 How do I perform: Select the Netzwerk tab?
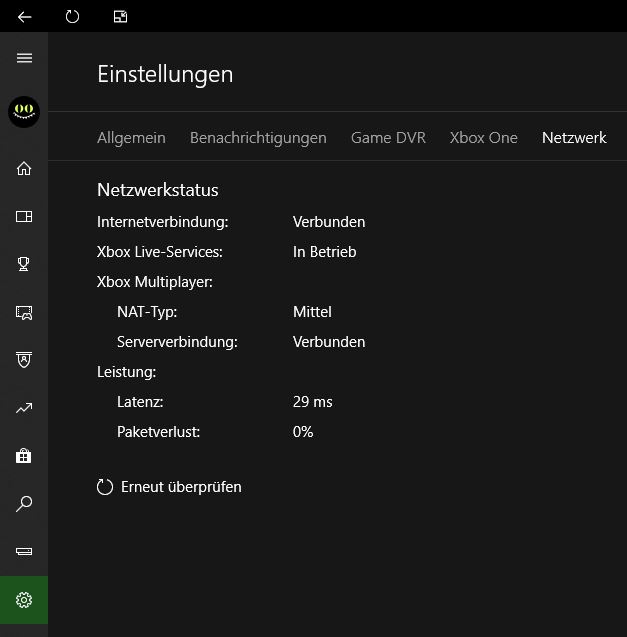point(574,138)
